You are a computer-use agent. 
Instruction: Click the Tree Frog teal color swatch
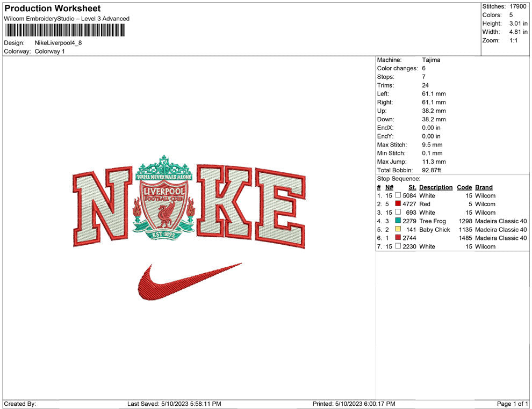(398, 221)
